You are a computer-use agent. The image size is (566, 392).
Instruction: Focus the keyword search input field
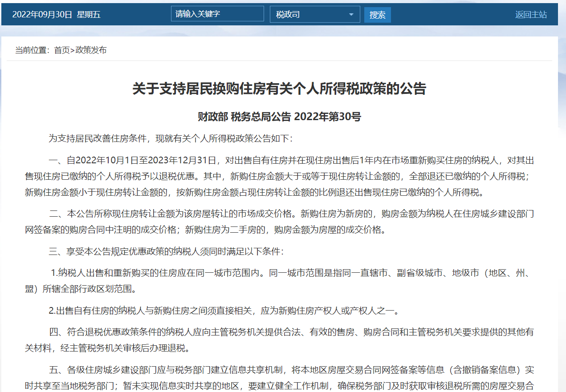pyautogui.click(x=217, y=13)
